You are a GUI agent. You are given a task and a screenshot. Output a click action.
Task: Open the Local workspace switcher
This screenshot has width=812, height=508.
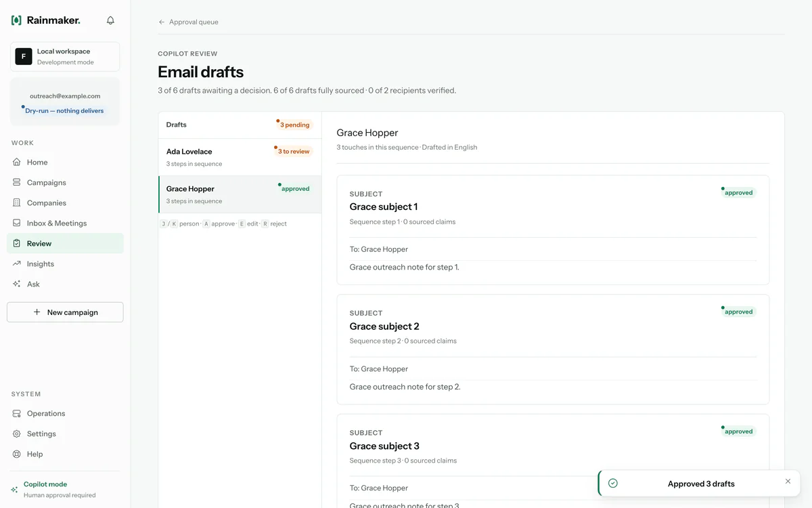pyautogui.click(x=65, y=56)
